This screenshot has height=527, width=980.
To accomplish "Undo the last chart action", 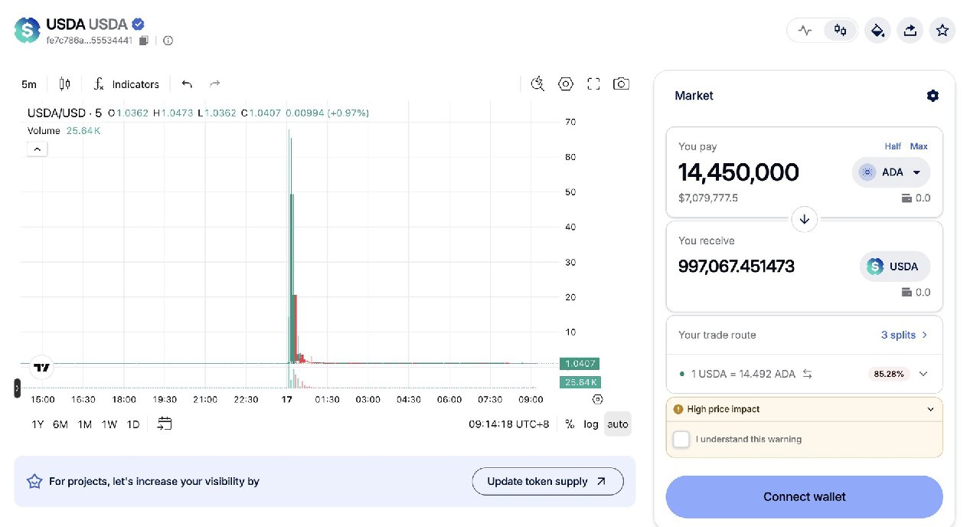I will [x=187, y=83].
